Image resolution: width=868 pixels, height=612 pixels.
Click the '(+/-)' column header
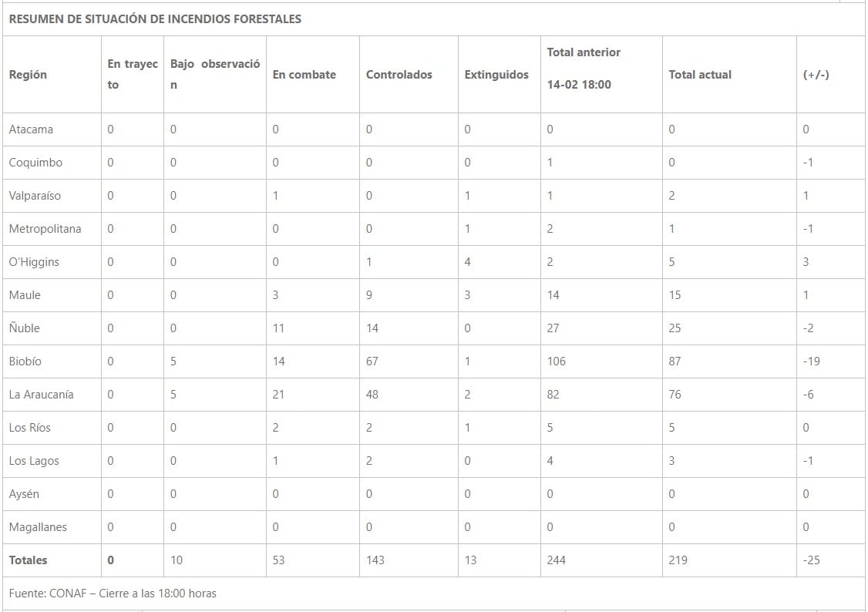tap(816, 75)
